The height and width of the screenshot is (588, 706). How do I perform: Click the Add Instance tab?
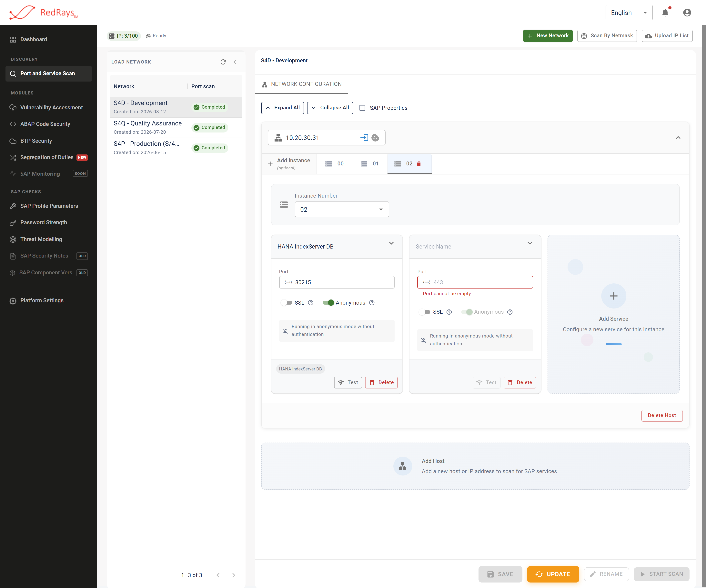point(289,164)
